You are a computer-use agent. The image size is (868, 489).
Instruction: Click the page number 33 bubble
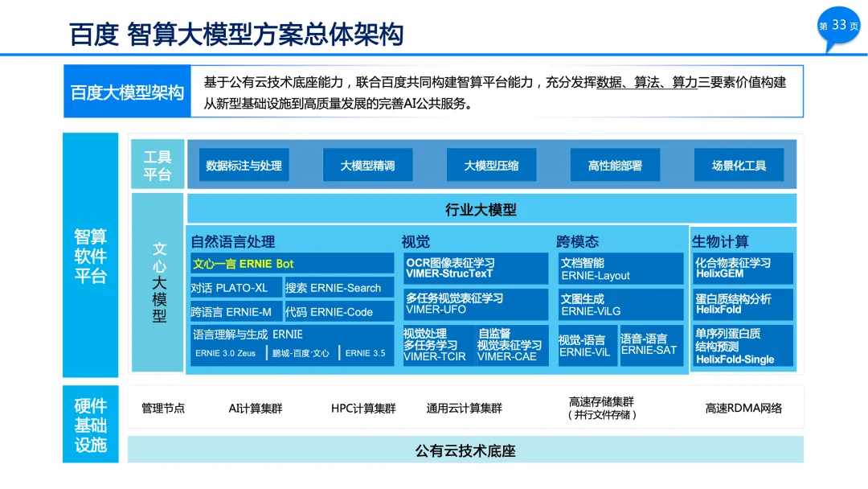(x=838, y=26)
